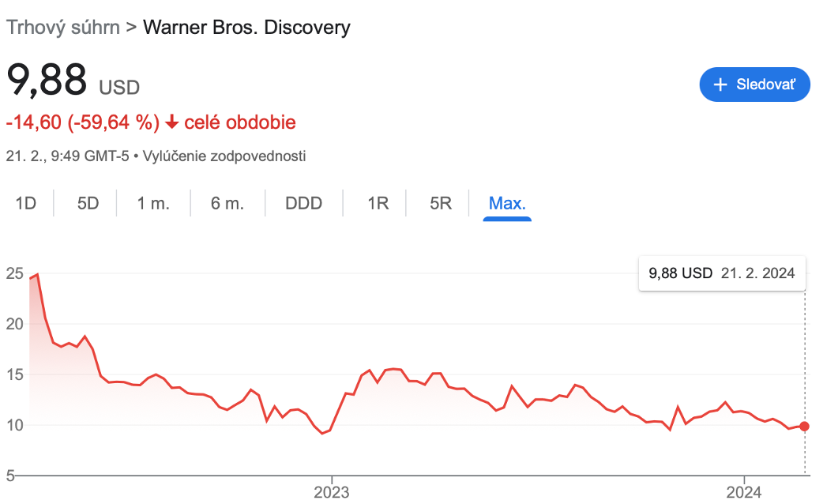Viewport: 823px width, 504px height.
Task: Switch to the 1D time range tab
Action: tap(25, 203)
